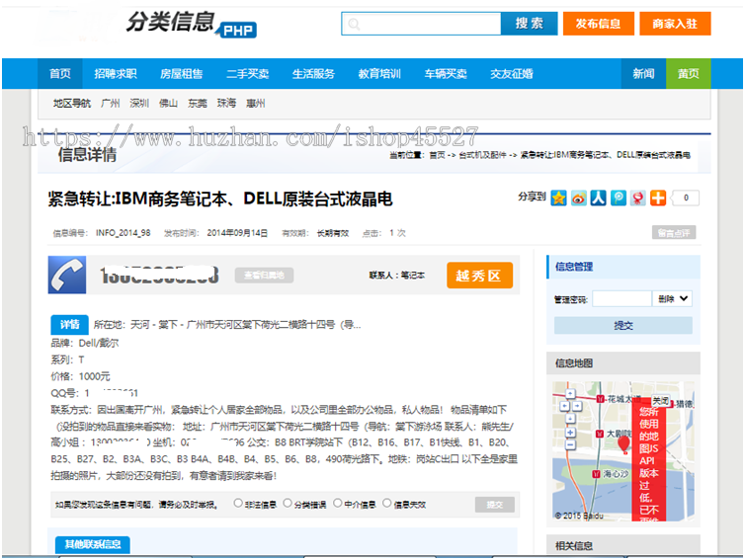Image resolution: width=745 pixels, height=560 pixels.
Task: Select the 非法信息 report option
Action: (238, 503)
